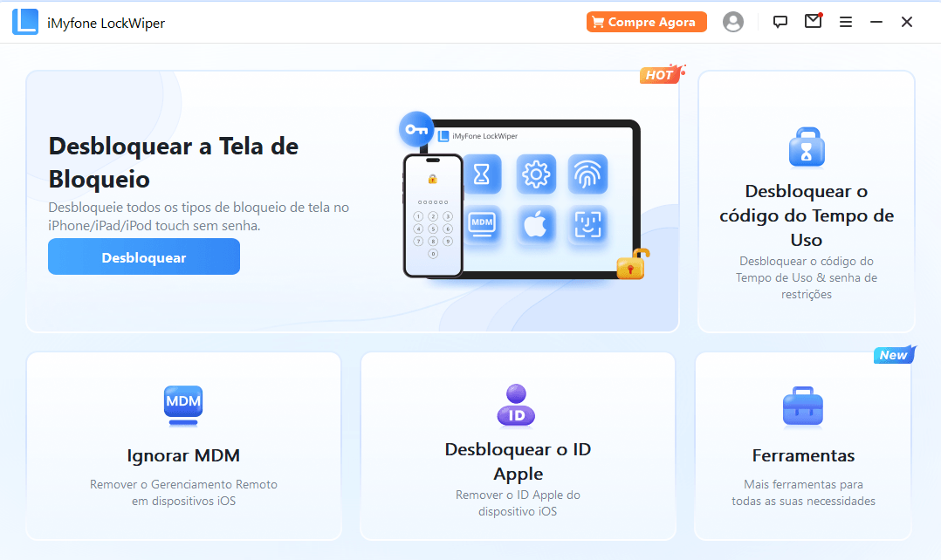Open the mail envelope notification icon
Viewport: 941px width, 560px height.
(x=814, y=21)
